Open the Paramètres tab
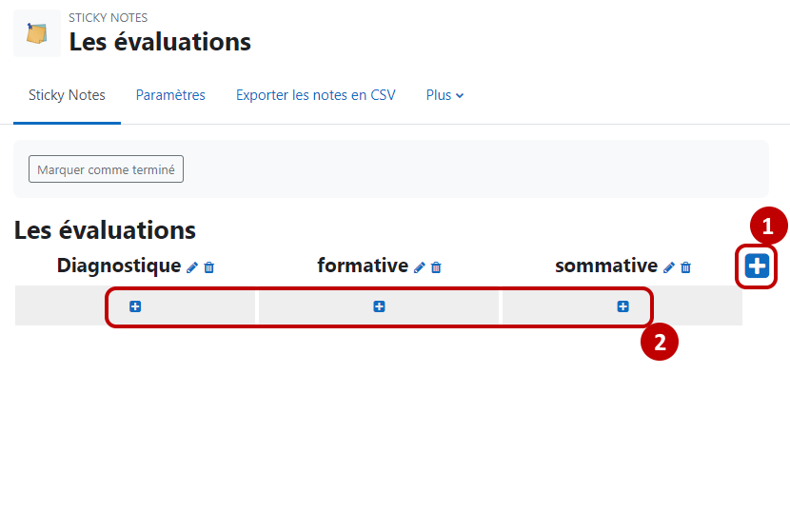790x532 pixels. 170,95
